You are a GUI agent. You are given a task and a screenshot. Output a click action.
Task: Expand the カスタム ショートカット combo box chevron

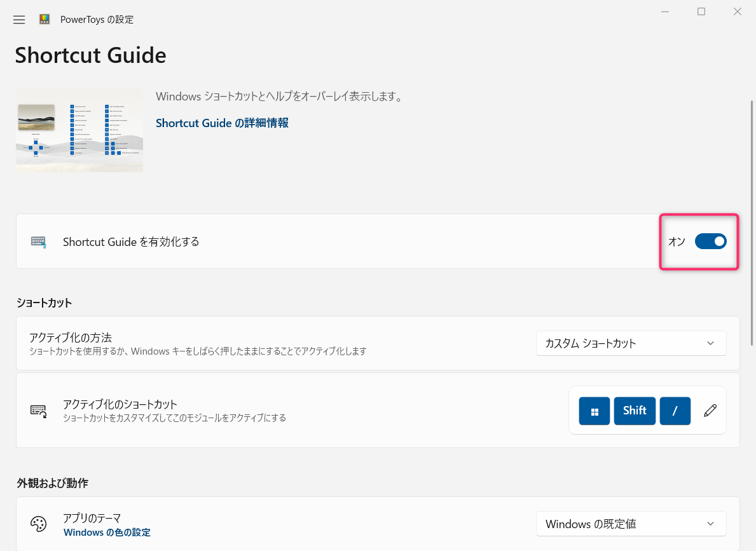pyautogui.click(x=711, y=343)
